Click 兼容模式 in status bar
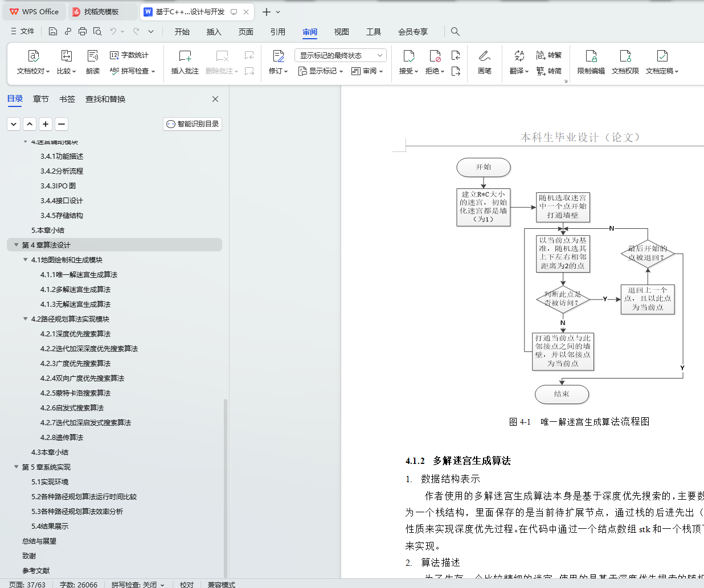Screen dimensions: 704x588 [222, 585]
